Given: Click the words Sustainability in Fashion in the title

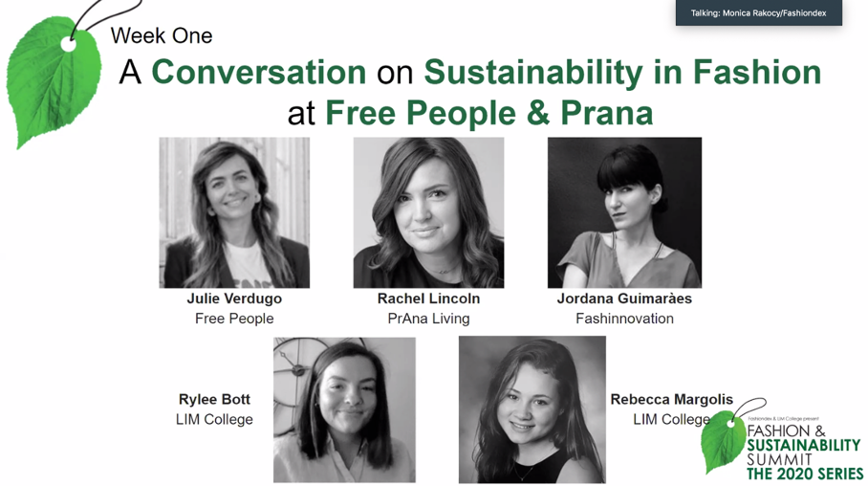Looking at the screenshot, I should click(x=622, y=73).
